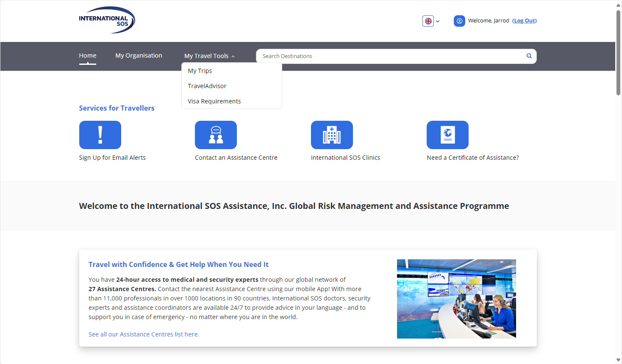
Task: Collapse the My Travel Tools menu
Action: 209,56
